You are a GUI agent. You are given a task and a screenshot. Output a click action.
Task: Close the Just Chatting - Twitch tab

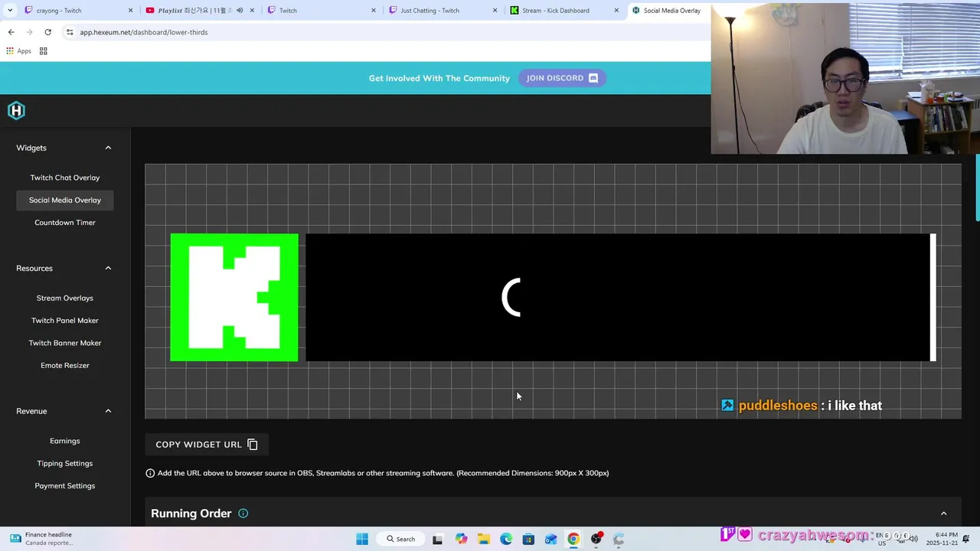click(495, 11)
